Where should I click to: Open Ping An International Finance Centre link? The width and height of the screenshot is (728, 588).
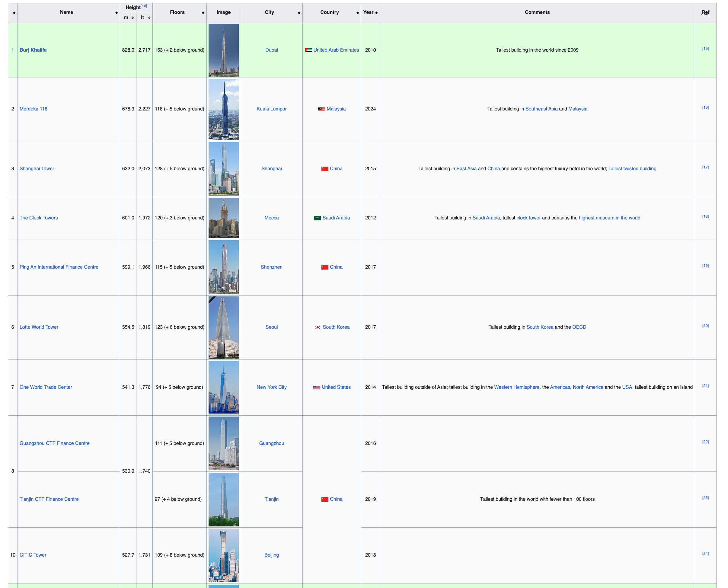(59, 267)
